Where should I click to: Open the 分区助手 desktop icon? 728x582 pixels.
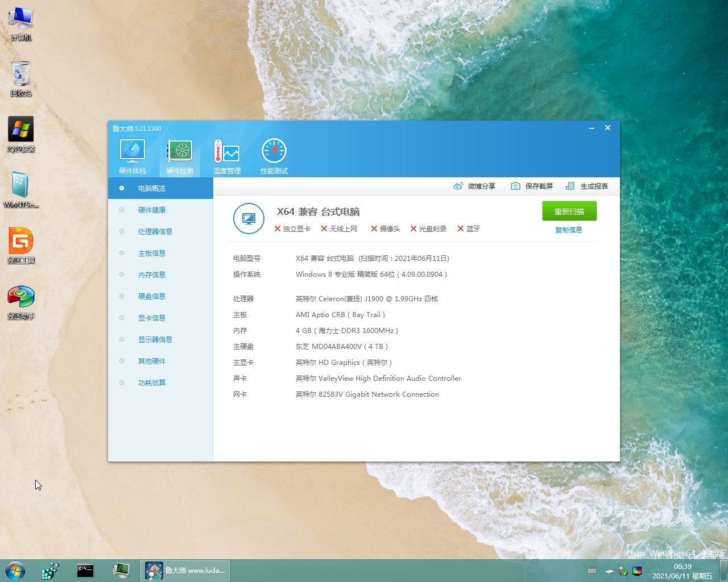pos(21,301)
